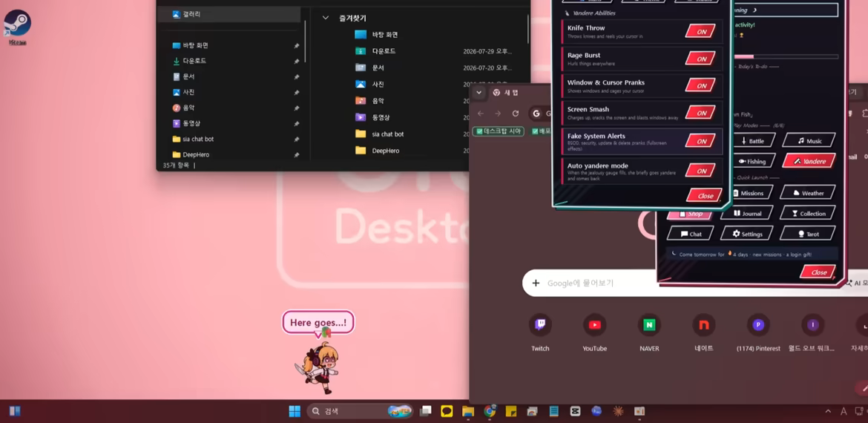
Task: Turn off the Rage Burst ability
Action: point(700,59)
